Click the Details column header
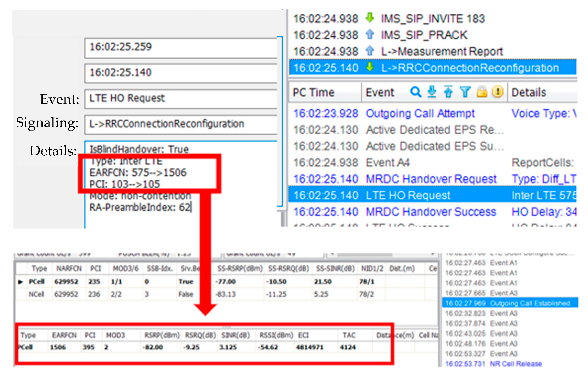The image size is (588, 382). pyautogui.click(x=529, y=92)
